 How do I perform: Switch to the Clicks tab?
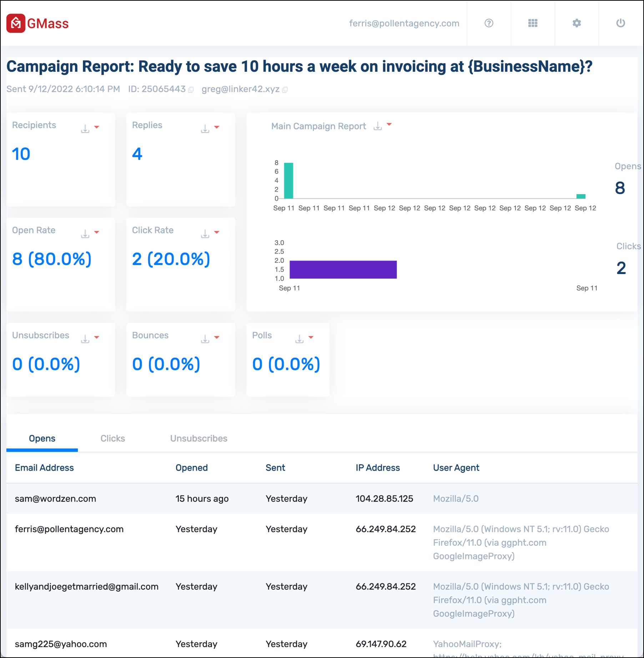(x=113, y=438)
